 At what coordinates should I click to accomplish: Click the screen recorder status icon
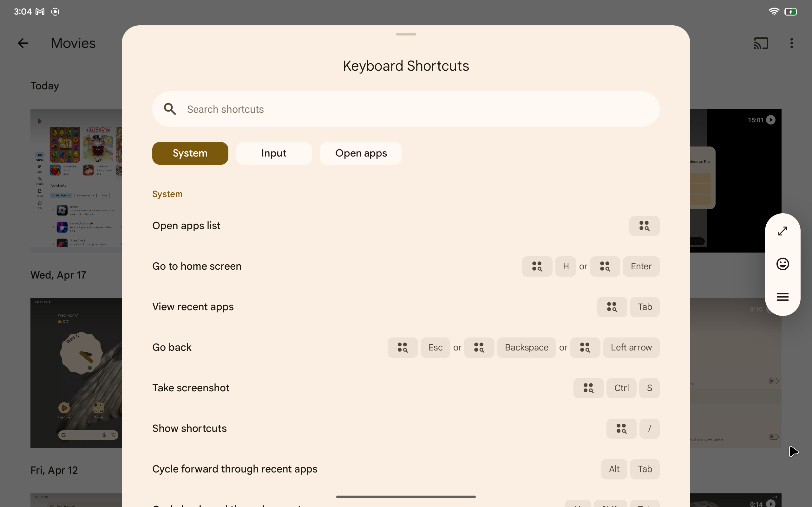tap(56, 10)
